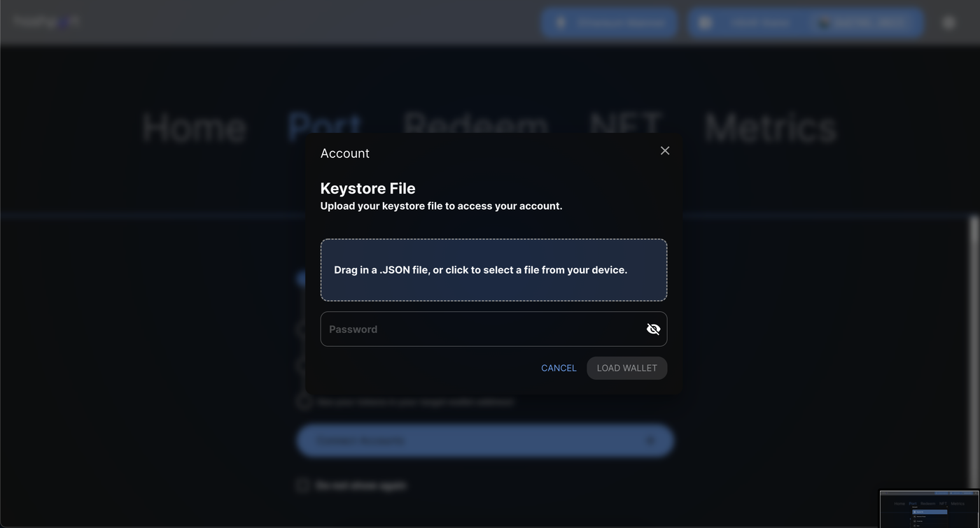
Task: Toggle password visibility eye icon
Action: click(x=653, y=329)
